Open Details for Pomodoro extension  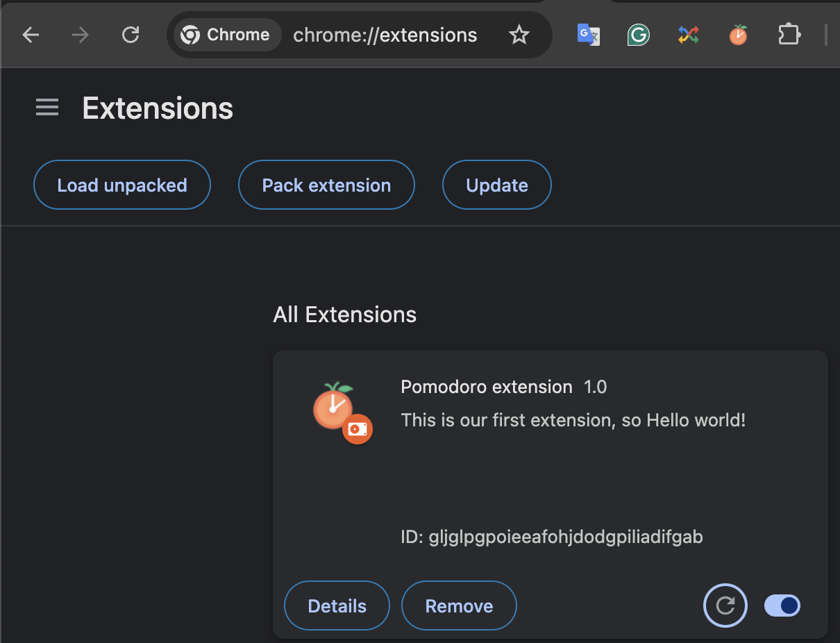337,606
